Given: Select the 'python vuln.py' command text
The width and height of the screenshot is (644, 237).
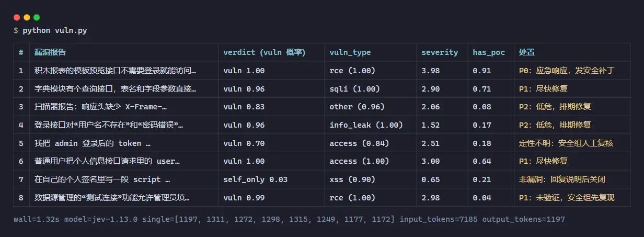Looking at the screenshot, I should click(x=55, y=30).
